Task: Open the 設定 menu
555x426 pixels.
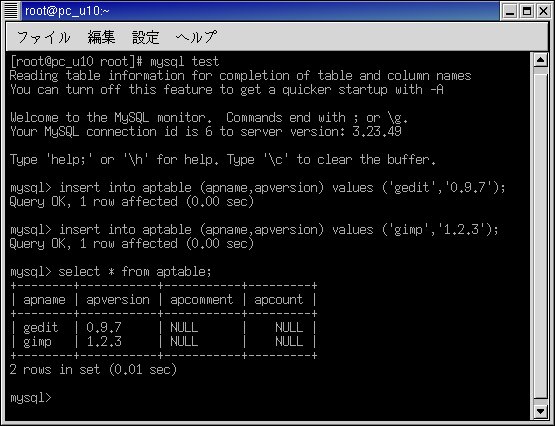Action: pyautogui.click(x=145, y=37)
